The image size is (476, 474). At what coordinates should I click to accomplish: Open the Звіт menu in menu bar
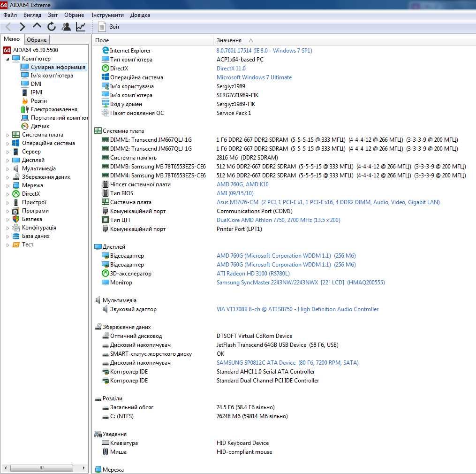pyautogui.click(x=53, y=15)
